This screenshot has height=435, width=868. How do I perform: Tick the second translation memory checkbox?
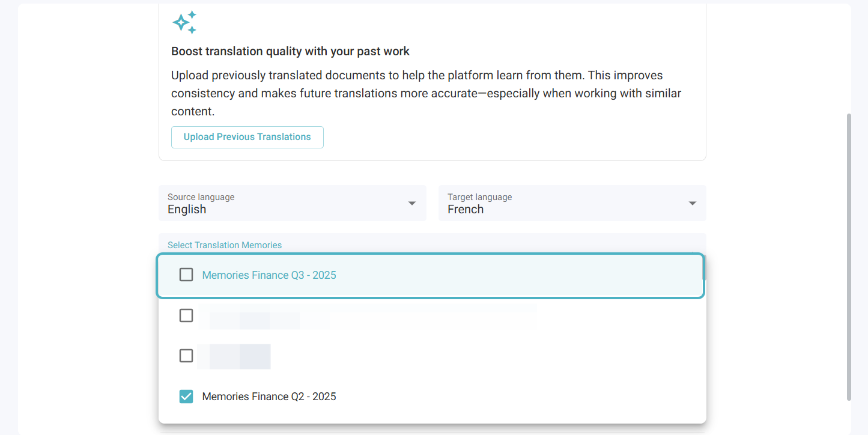(x=186, y=315)
